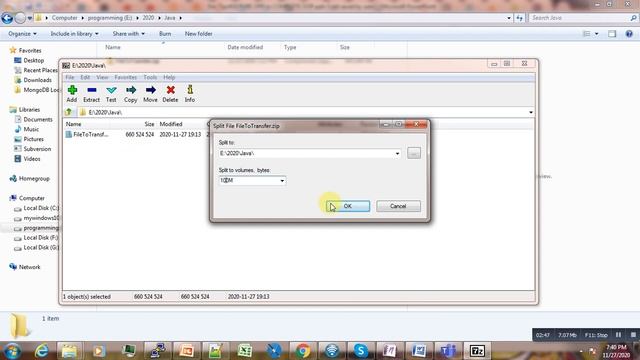
Task: Open the 7-Zip Favorites menu
Action: click(125, 77)
